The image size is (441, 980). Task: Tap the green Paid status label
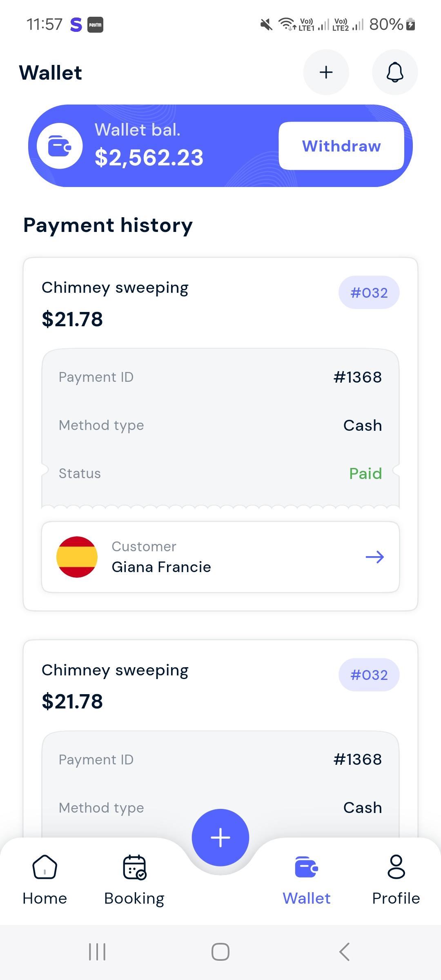[x=365, y=474]
